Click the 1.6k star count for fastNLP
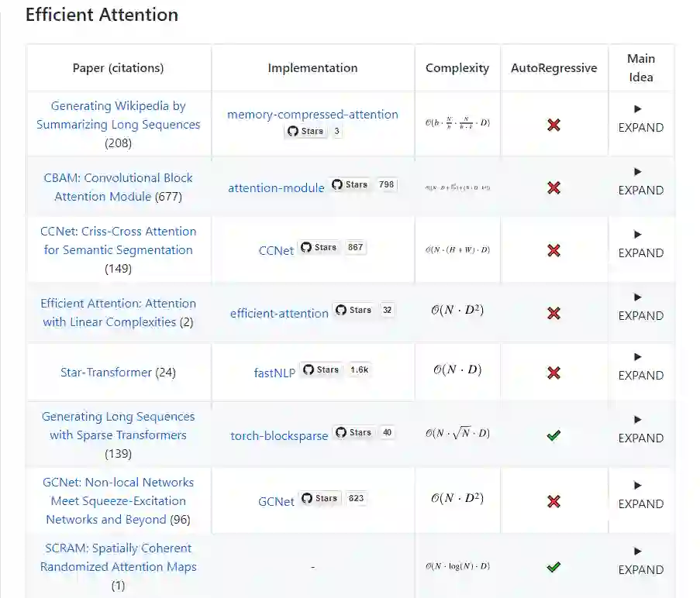700x598 pixels. (359, 369)
